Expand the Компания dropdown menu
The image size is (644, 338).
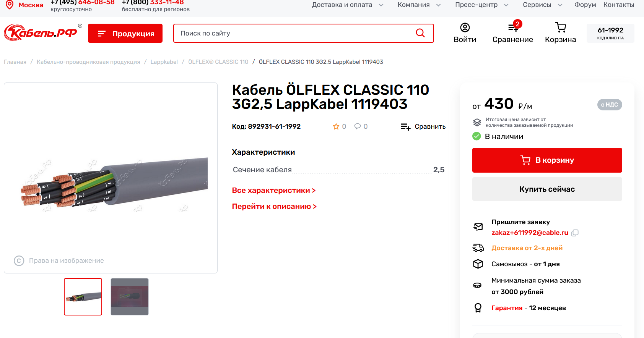419,5
